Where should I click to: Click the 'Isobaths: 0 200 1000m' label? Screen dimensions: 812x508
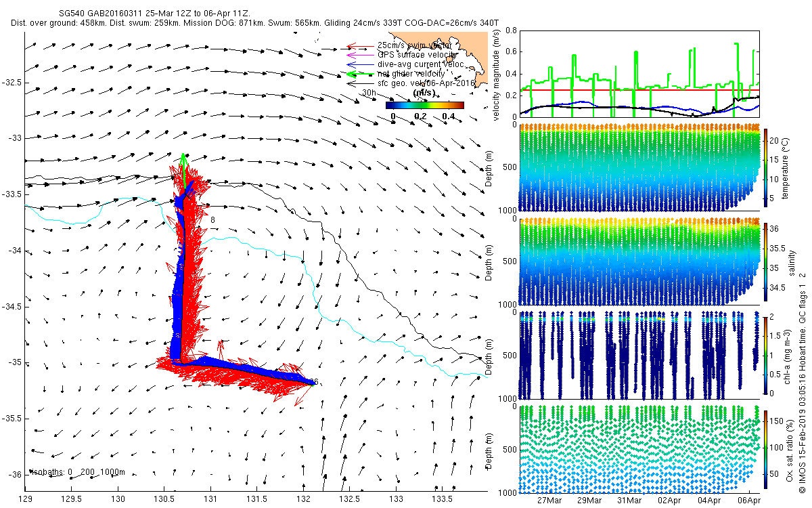click(x=78, y=472)
